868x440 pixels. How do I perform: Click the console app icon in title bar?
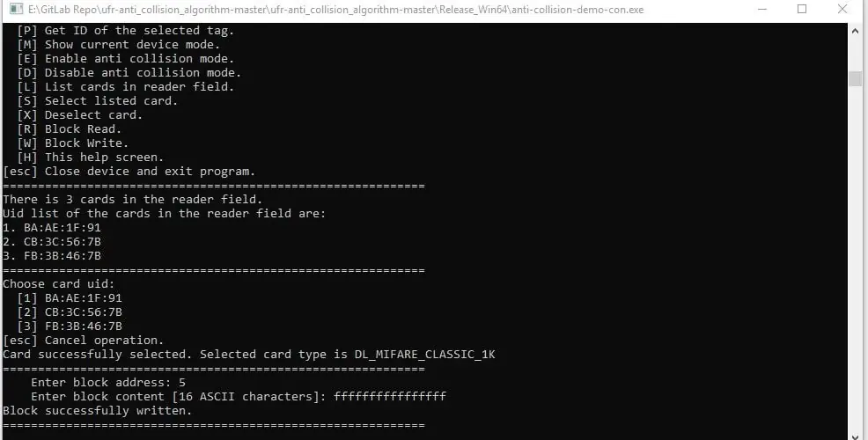(x=16, y=10)
